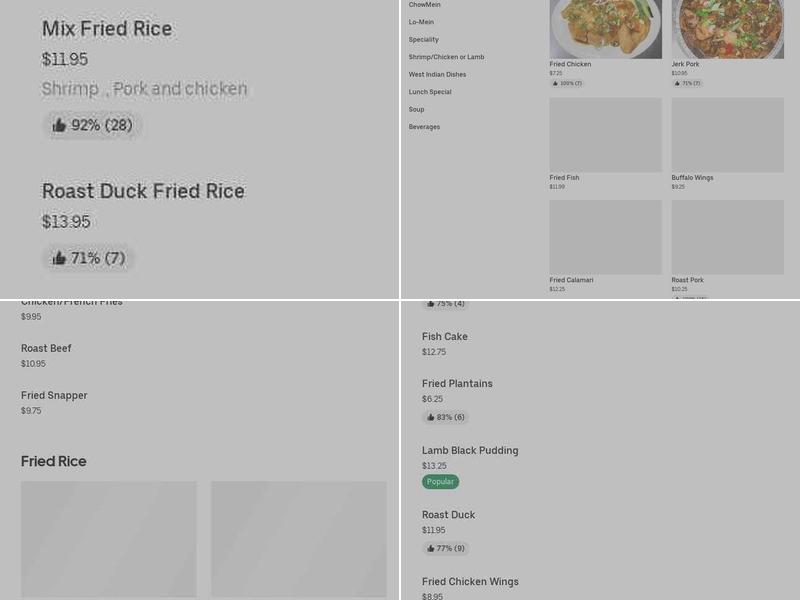Screen dimensions: 800x600
Task: Click thumbs-up icon on the 75% (4) rating
Action: (431, 303)
